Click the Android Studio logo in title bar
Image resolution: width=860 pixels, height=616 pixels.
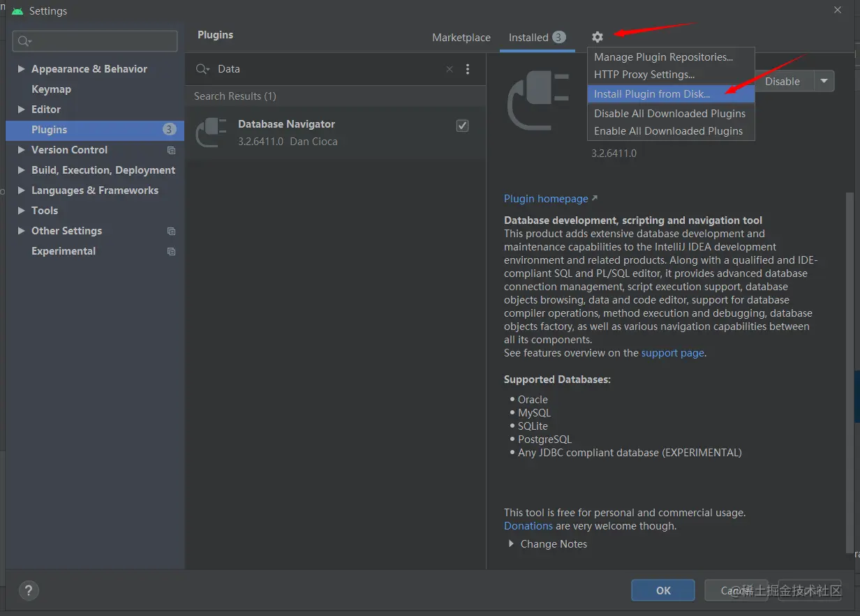[x=17, y=11]
